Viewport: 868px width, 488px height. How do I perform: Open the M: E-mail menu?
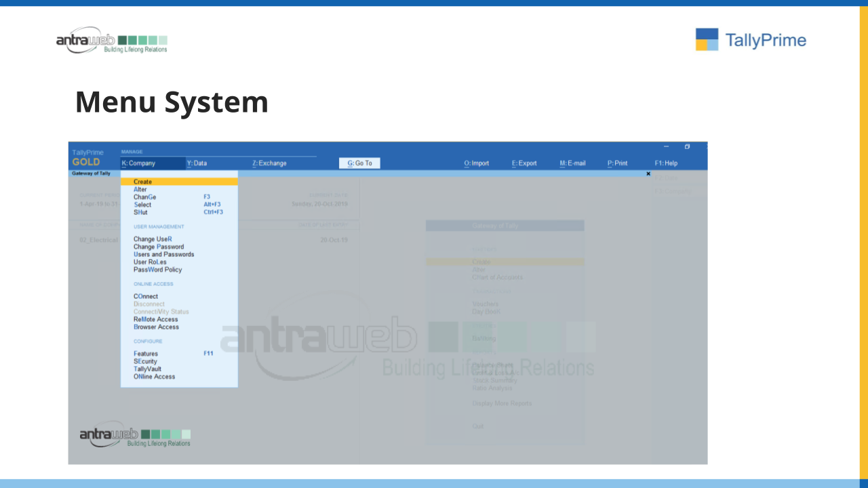click(572, 163)
